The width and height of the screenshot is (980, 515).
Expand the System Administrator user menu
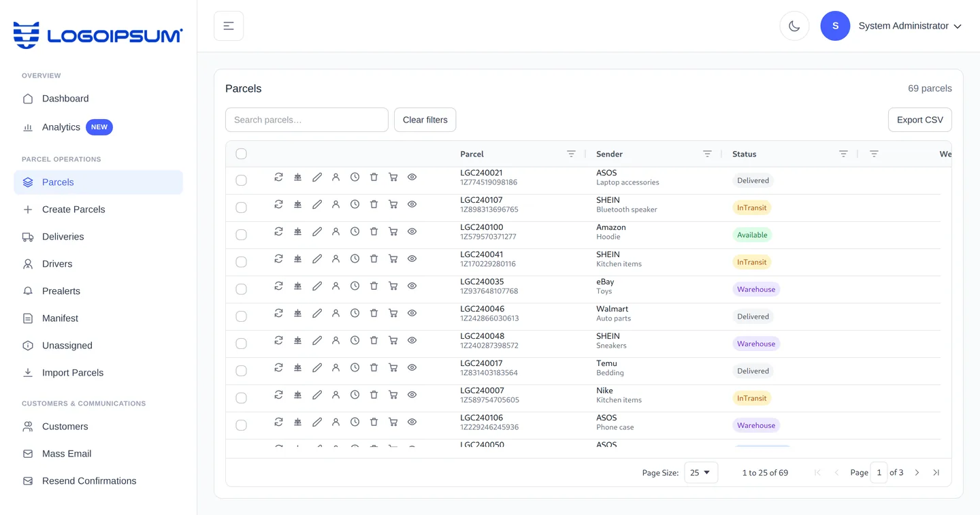point(910,26)
